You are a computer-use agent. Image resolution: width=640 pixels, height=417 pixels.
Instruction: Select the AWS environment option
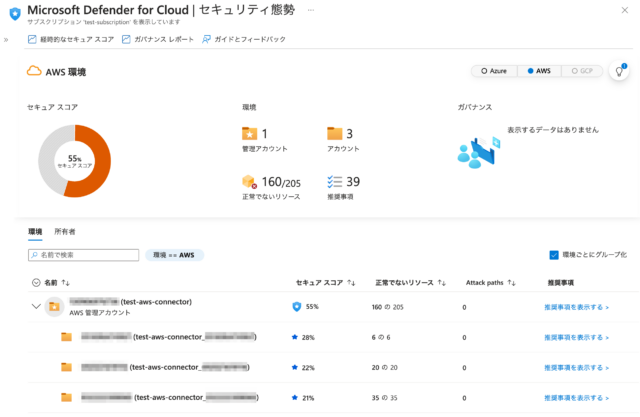click(x=539, y=71)
